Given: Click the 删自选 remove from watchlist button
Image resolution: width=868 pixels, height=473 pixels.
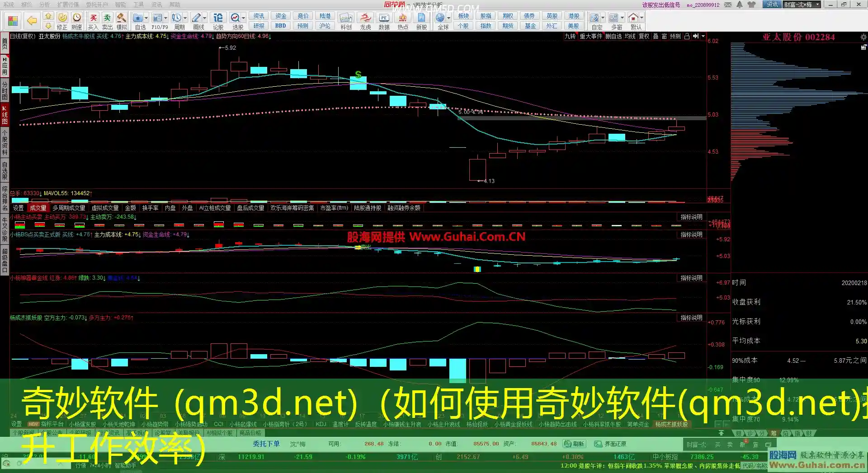Looking at the screenshot, I should tap(613, 36).
